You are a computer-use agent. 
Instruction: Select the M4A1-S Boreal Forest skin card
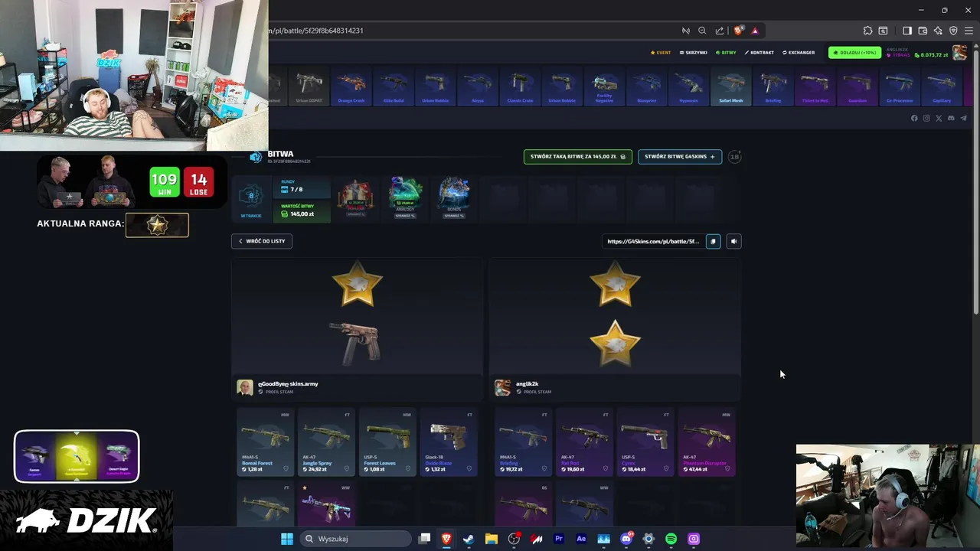(x=265, y=442)
